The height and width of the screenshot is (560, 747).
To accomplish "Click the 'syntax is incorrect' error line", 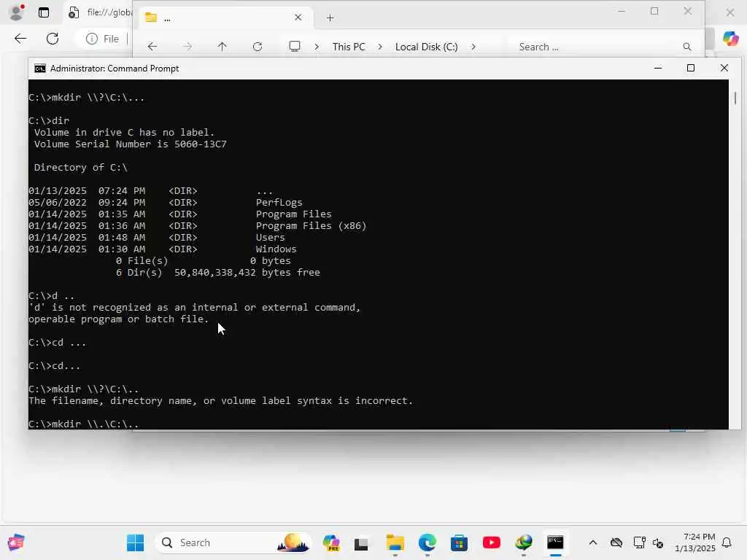I will [x=220, y=400].
